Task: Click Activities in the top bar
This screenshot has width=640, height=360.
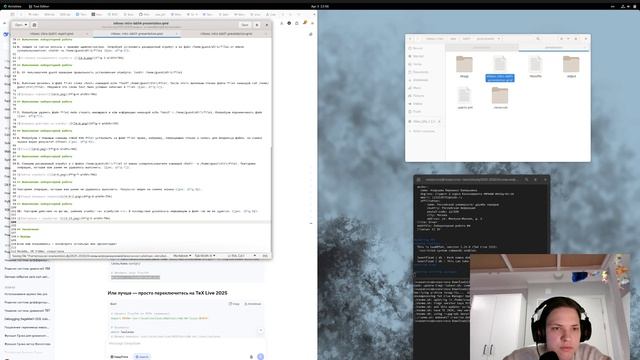Action: tap(12, 7)
